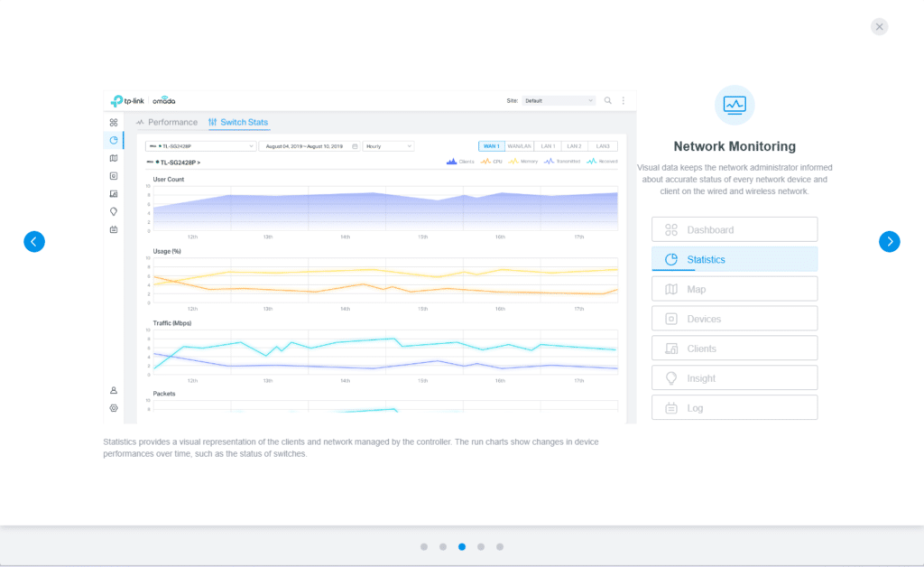Viewport: 924px width, 567px height.
Task: Toggle the LAN 1 port view
Action: click(547, 145)
